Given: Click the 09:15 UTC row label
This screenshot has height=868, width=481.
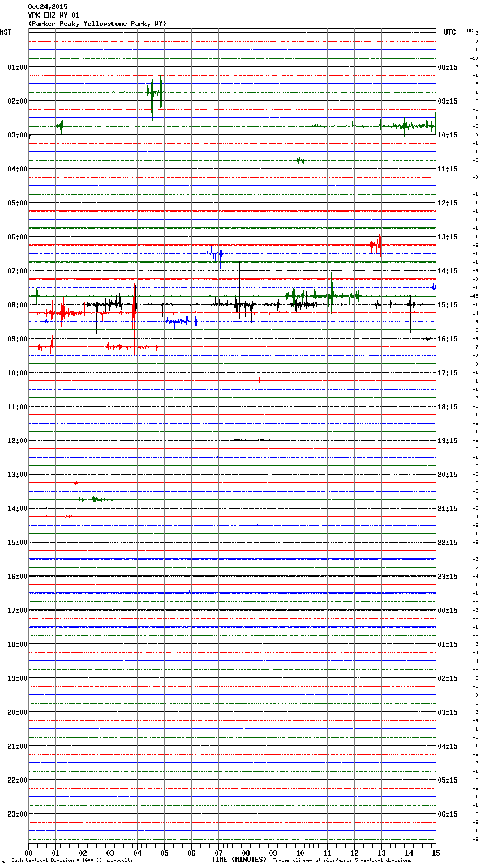Looking at the screenshot, I should tap(448, 101).
